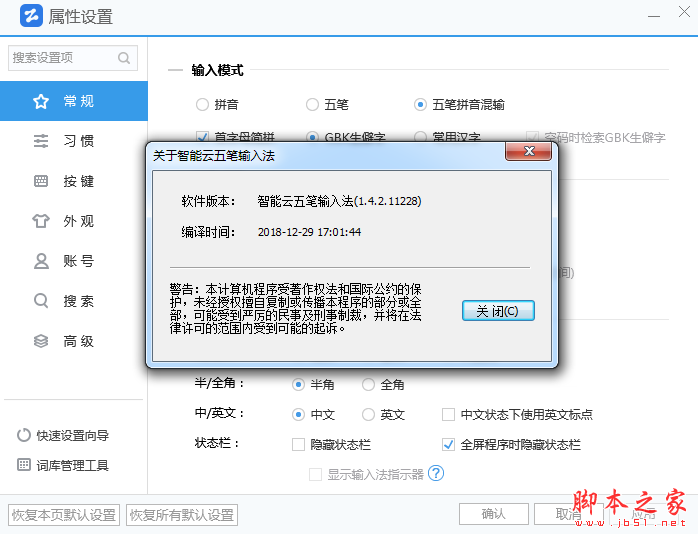Click the 确认 button
698x534 pixels.
click(x=494, y=514)
